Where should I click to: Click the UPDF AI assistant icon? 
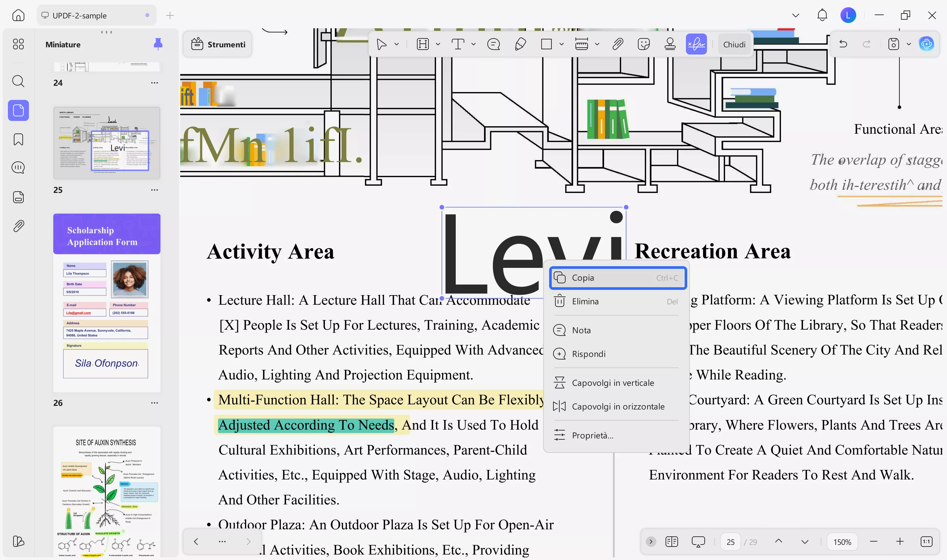(x=926, y=44)
